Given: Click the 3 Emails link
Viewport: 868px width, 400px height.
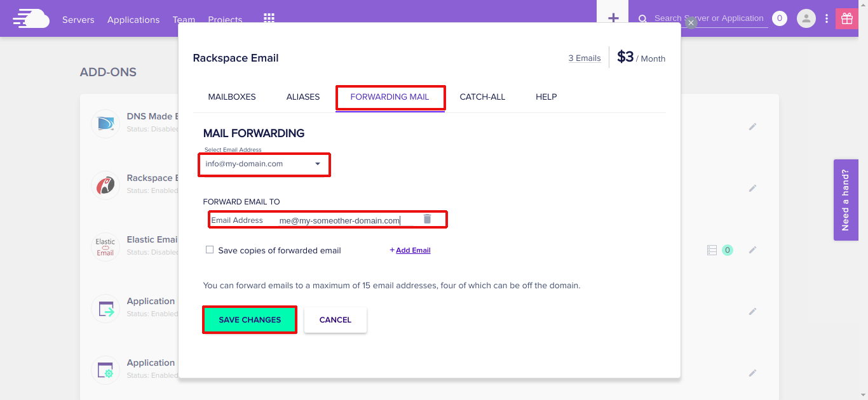Looking at the screenshot, I should pyautogui.click(x=584, y=58).
